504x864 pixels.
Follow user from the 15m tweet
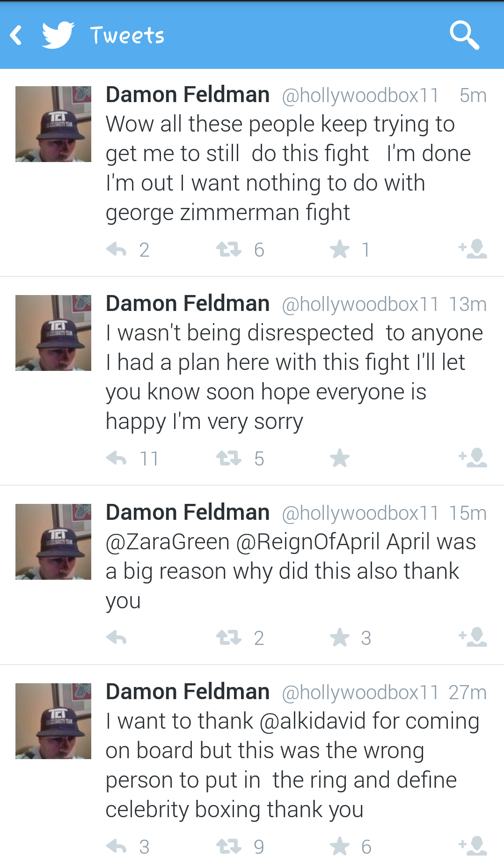(473, 637)
